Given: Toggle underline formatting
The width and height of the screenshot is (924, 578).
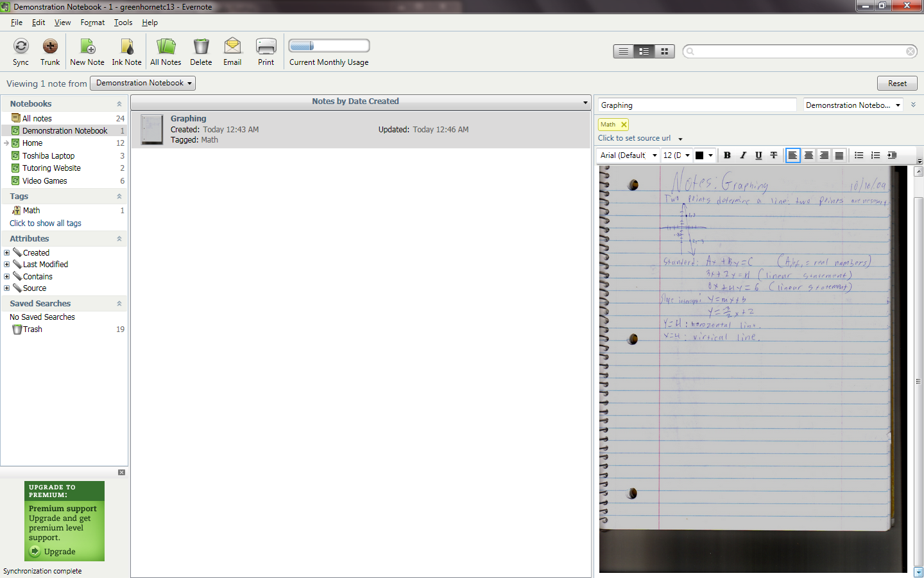Looking at the screenshot, I should (x=758, y=155).
